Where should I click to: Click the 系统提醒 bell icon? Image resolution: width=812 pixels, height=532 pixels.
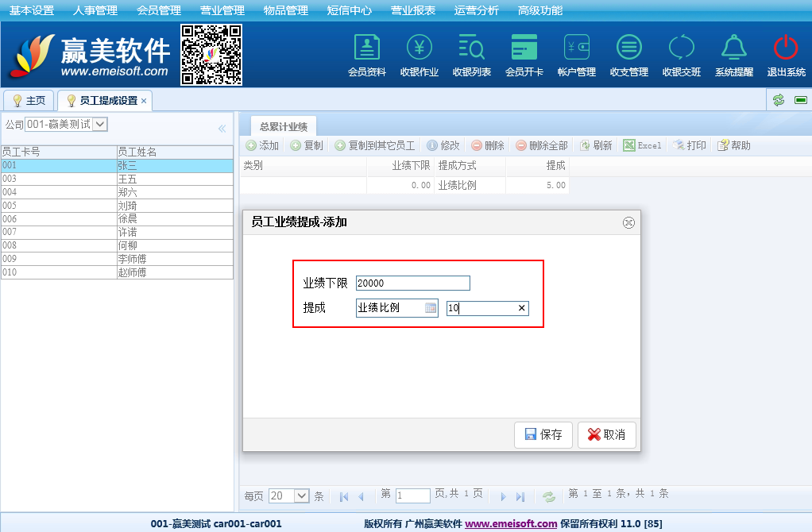pos(733,49)
